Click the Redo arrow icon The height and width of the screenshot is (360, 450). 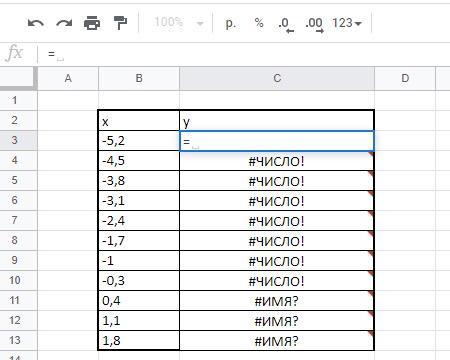64,23
